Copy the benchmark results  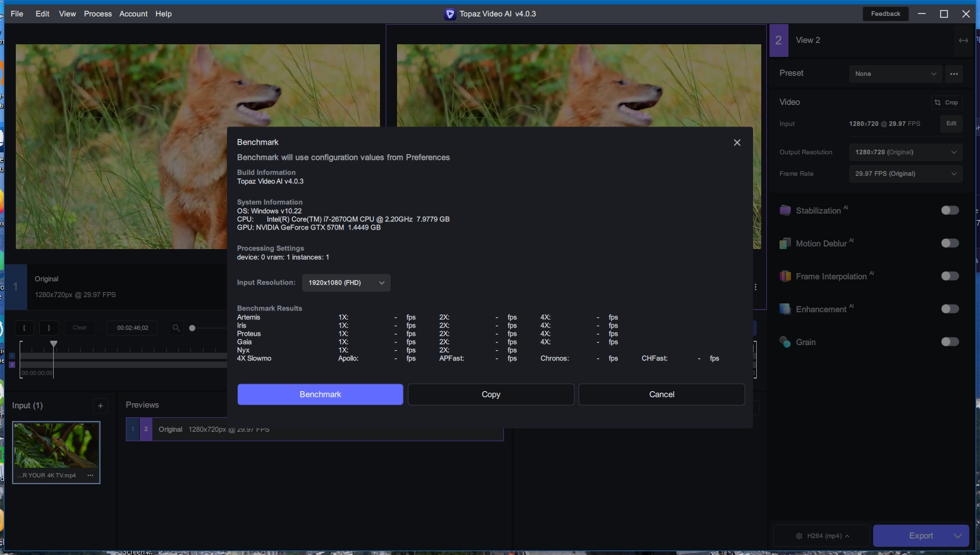491,394
